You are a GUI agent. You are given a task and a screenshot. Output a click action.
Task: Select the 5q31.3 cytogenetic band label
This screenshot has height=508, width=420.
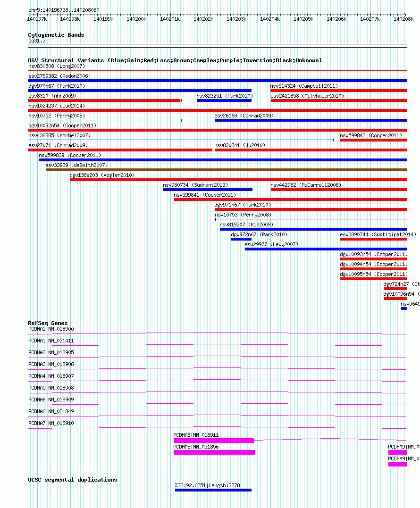(37, 41)
